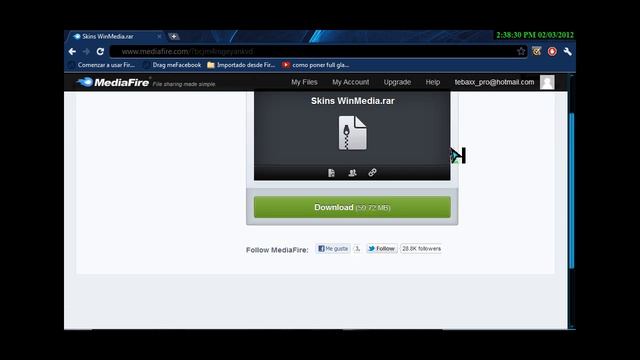640x360 pixels.
Task: Click the file details document icon
Action: (331, 173)
